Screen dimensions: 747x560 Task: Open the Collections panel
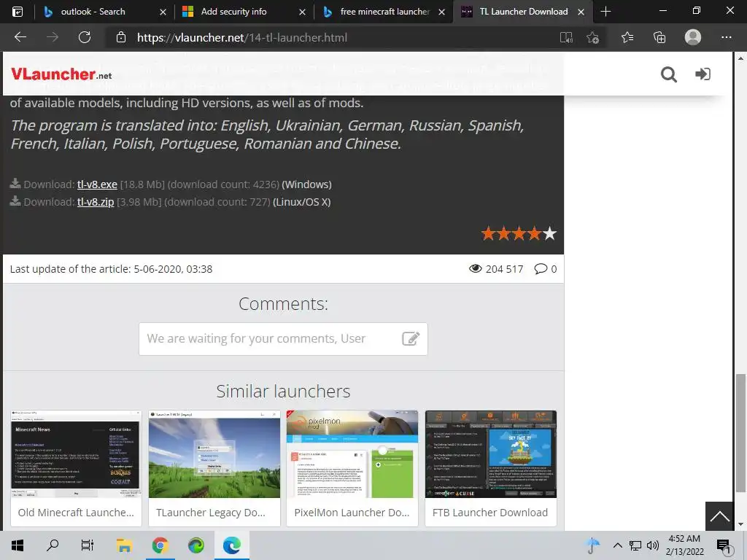pyautogui.click(x=659, y=37)
